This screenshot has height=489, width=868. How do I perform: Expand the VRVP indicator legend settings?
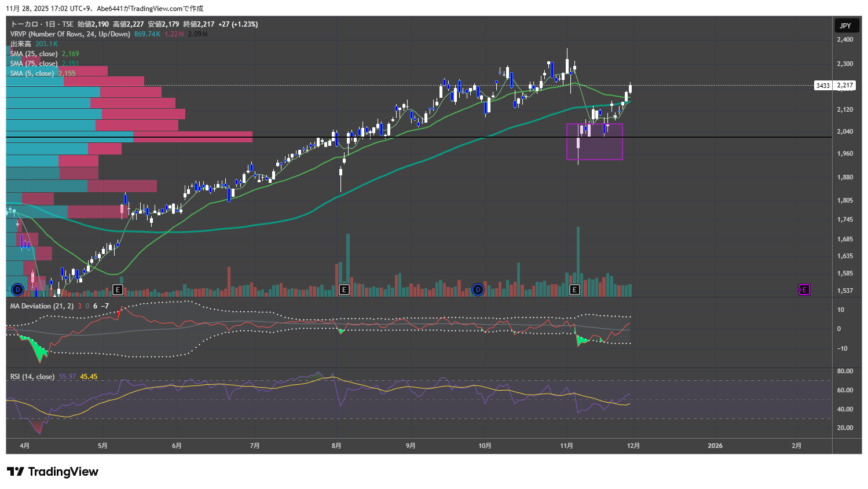[70, 34]
